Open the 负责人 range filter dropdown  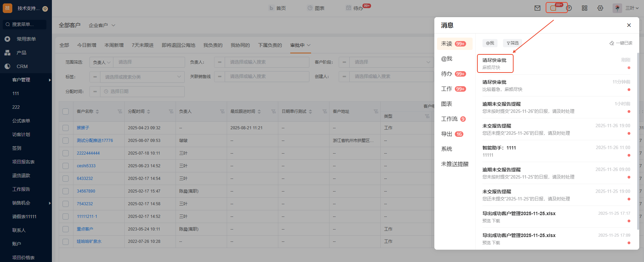point(101,62)
